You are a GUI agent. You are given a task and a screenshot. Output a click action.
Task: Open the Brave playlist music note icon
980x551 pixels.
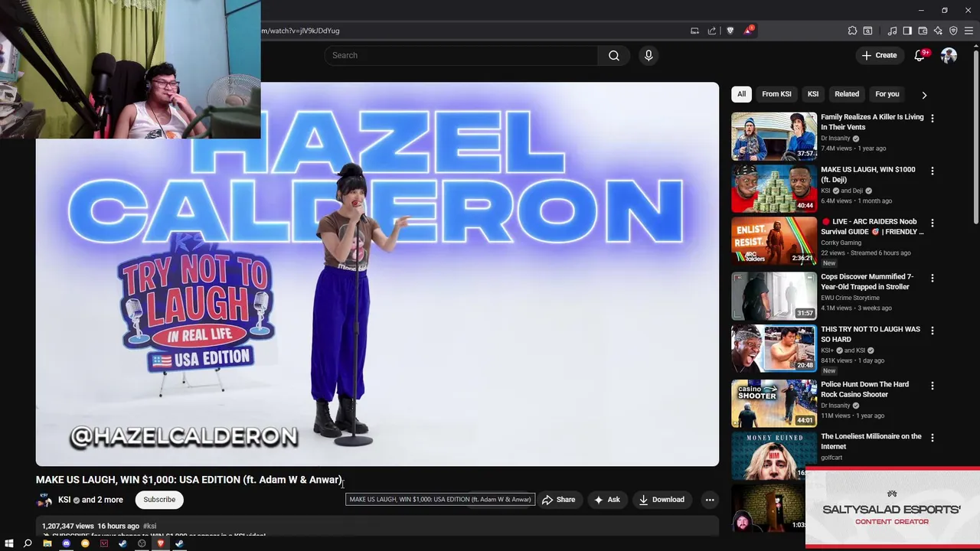coord(892,31)
